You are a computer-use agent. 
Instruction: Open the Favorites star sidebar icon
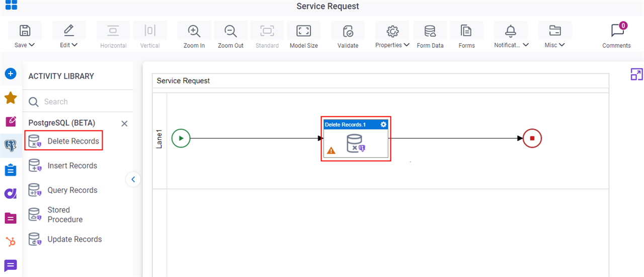click(x=11, y=98)
